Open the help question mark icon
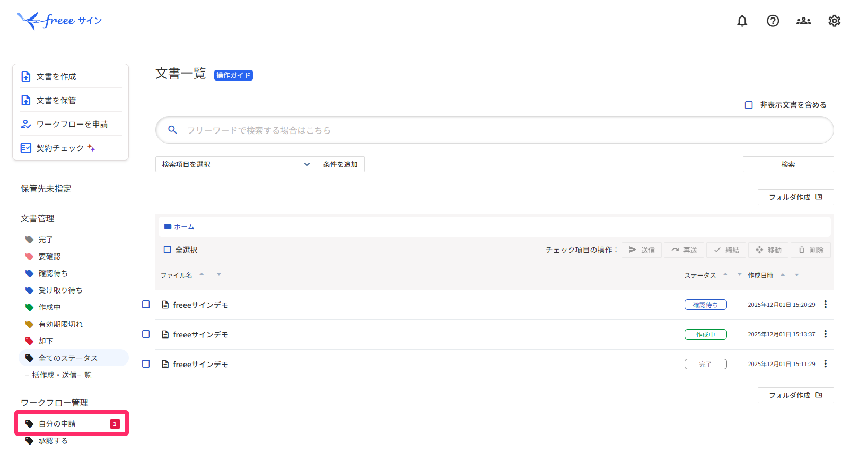 coord(773,21)
